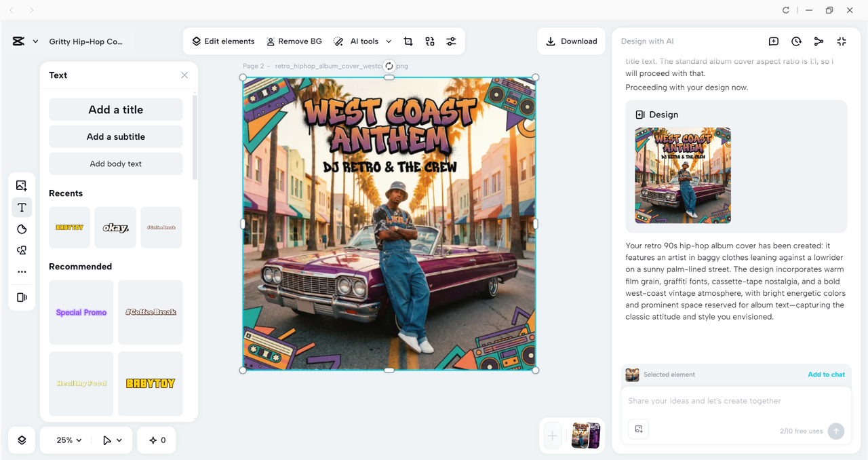868x460 pixels.
Task: Open the Shapes tool panel
Action: 22,229
